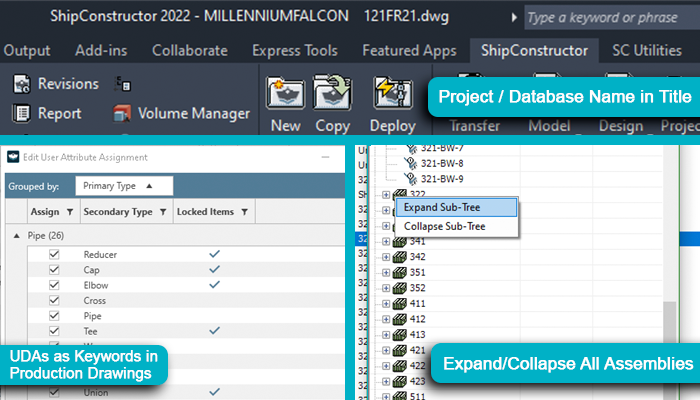This screenshot has height=400, width=700.
Task: Click assembly icon for 413
Action: [x=400, y=335]
